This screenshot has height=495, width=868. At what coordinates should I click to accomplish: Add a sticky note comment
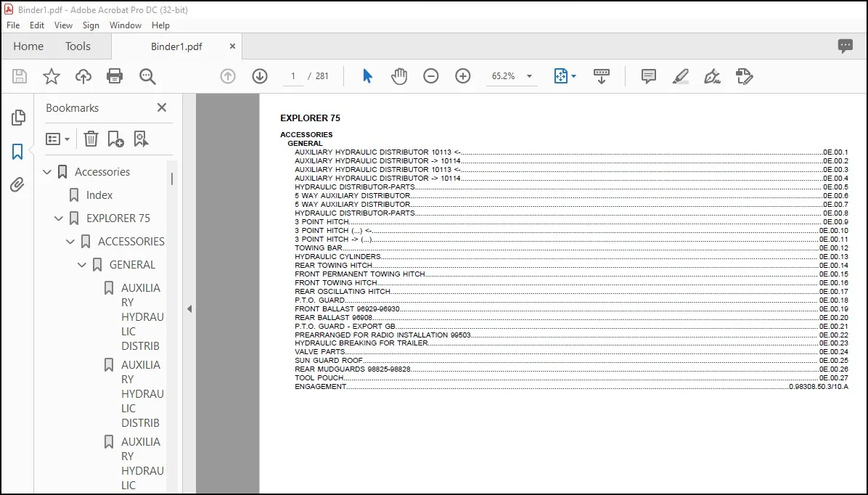click(x=648, y=76)
